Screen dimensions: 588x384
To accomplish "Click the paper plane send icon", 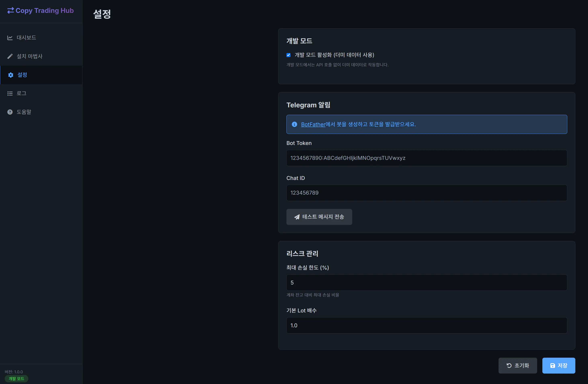I will (x=297, y=217).
